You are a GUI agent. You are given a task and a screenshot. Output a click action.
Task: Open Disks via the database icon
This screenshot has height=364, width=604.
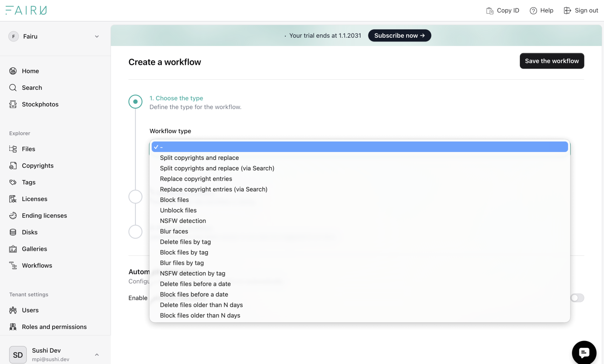point(13,232)
